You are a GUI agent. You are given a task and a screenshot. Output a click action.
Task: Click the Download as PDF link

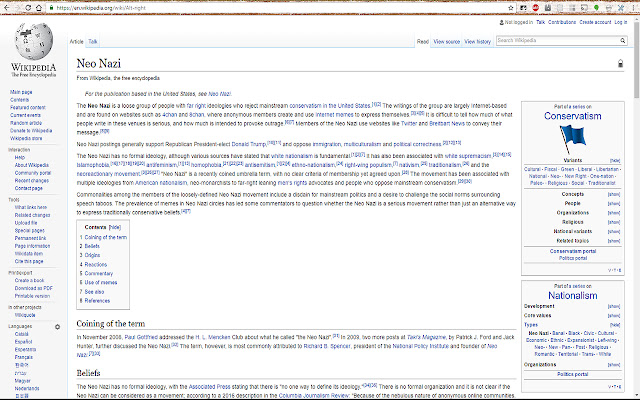(x=34, y=288)
